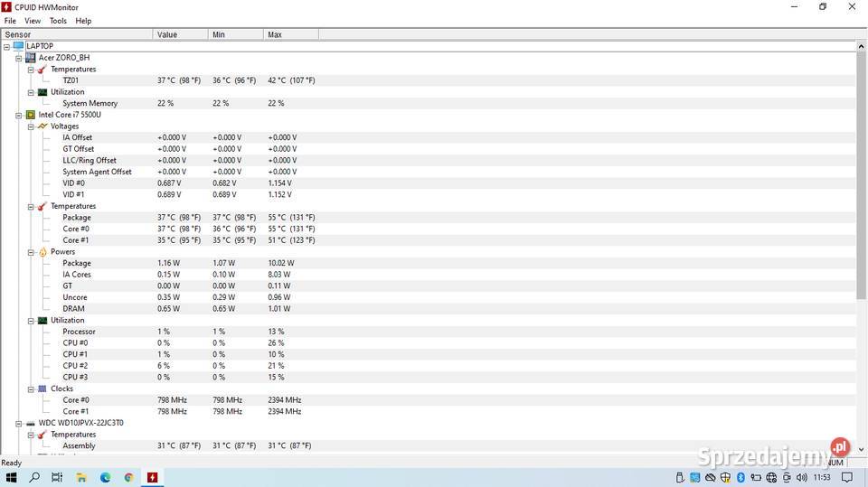Collapse the WDC WD10JPVX-22JC3T0 node
Screen dimensions: 868x487
pos(19,424)
